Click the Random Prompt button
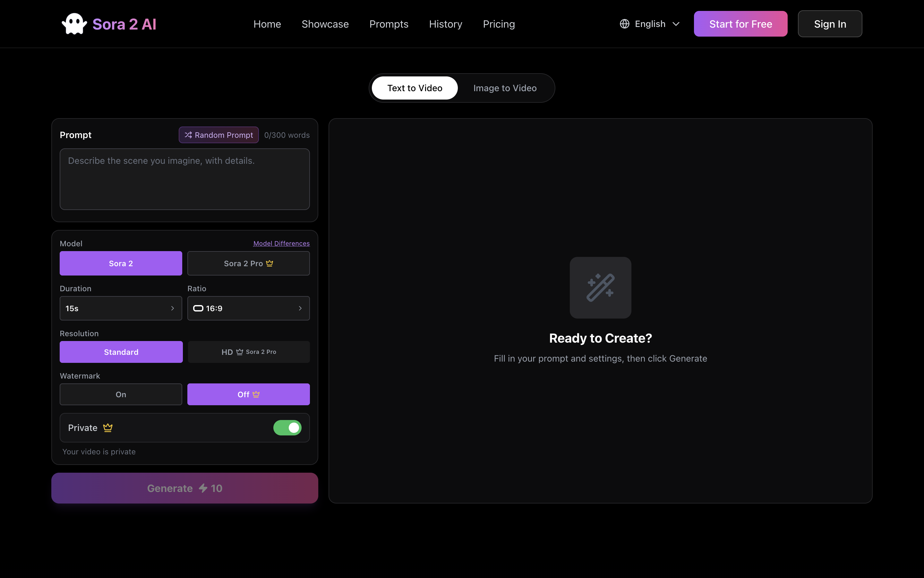 point(219,135)
